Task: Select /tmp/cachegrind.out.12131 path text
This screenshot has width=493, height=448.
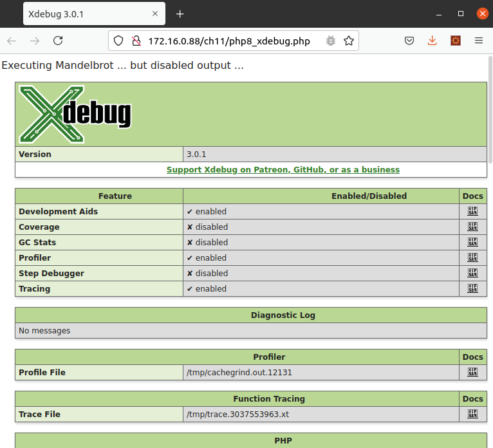Action: (x=239, y=372)
